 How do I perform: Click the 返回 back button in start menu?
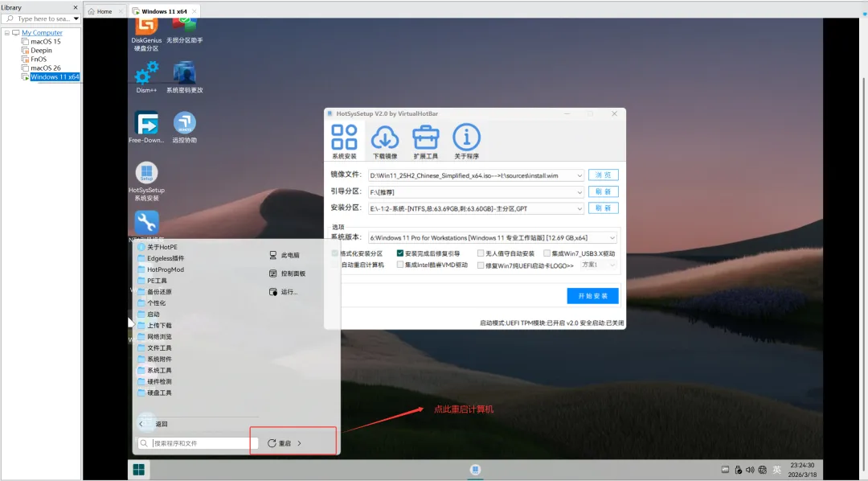(x=153, y=424)
